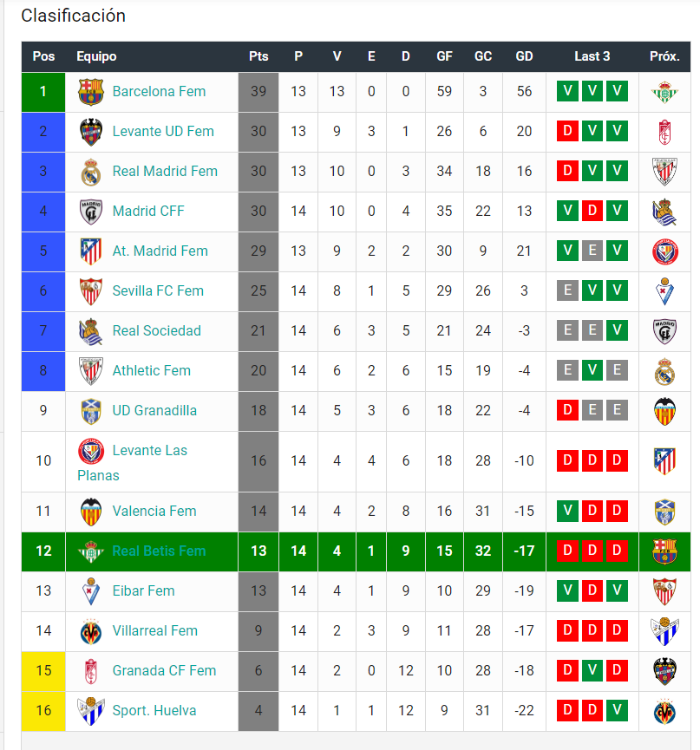Screen dimensions: 700x750
Task: Sort table by Pts column header
Action: [258, 56]
